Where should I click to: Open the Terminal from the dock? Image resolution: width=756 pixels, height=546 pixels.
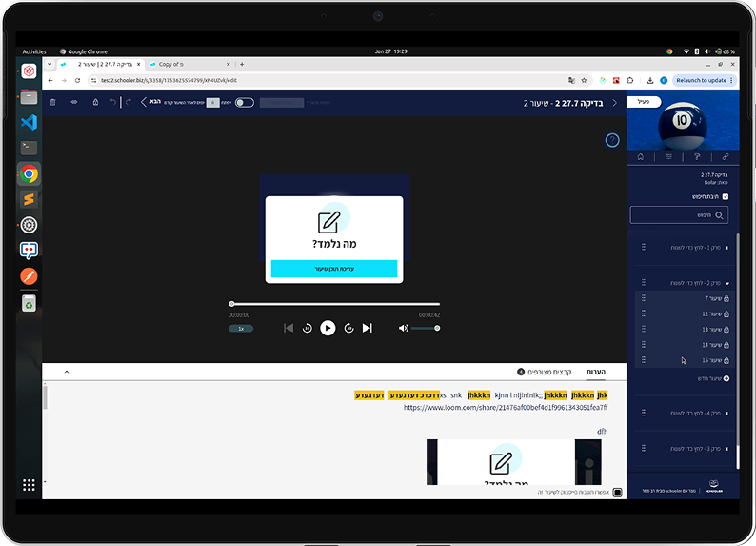29,147
